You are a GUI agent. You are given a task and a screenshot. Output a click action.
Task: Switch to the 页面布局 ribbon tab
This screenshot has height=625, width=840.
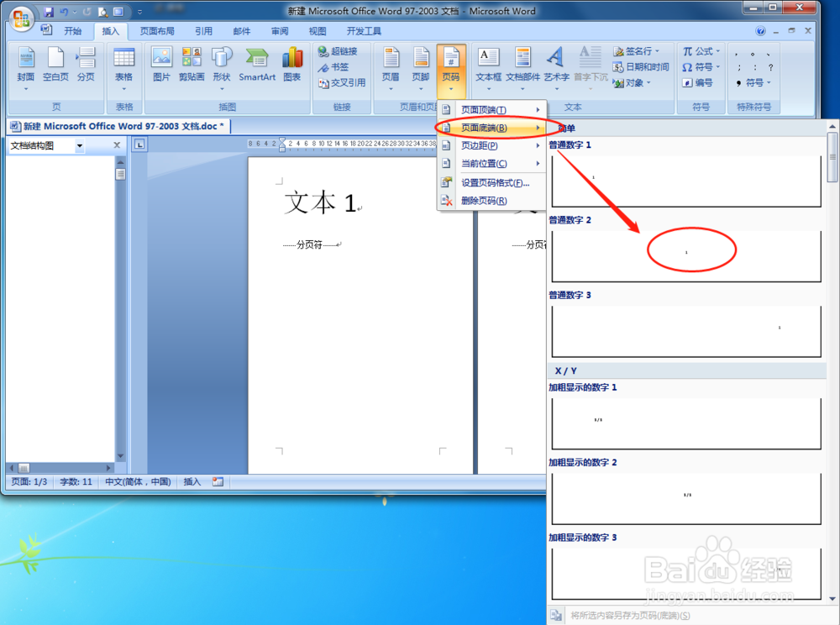coord(157,31)
